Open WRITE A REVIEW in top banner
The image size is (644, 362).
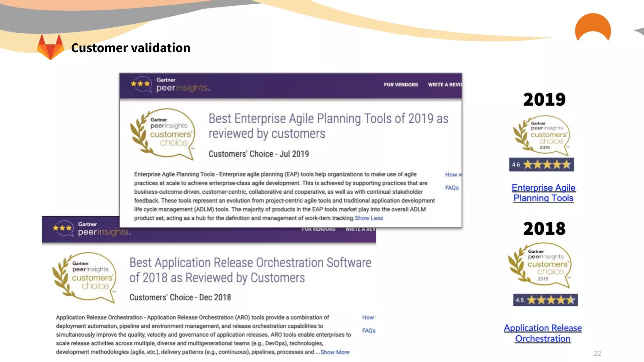click(445, 85)
